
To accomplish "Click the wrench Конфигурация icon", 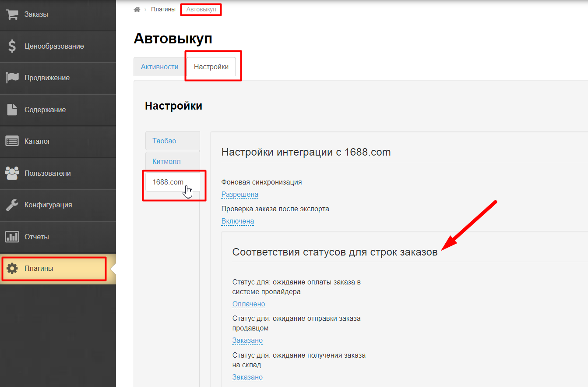I will (x=12, y=205).
